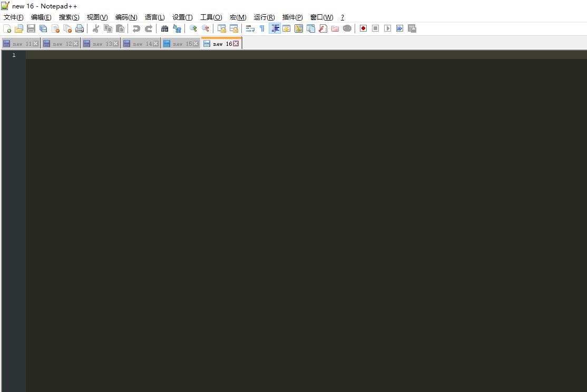
Task: Copy the selection using the toolbar icon
Action: tap(108, 28)
